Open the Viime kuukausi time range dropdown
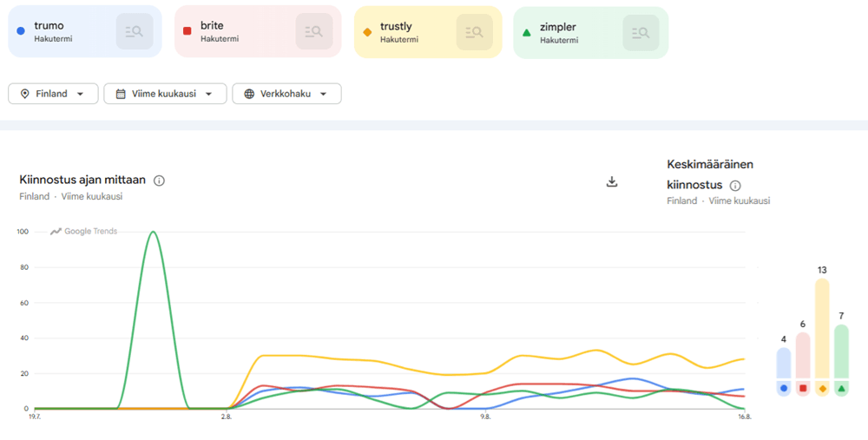This screenshot has width=868, height=440. pyautogui.click(x=165, y=94)
